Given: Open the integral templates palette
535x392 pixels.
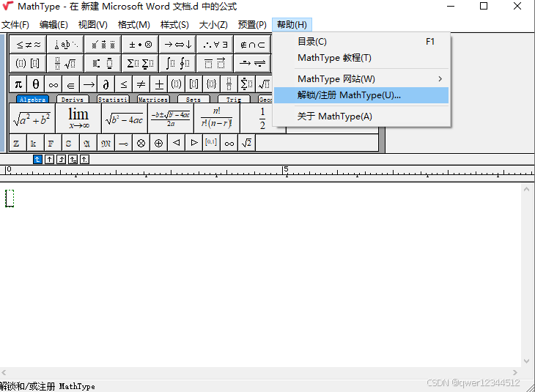Looking at the screenshot, I should click(x=177, y=63).
